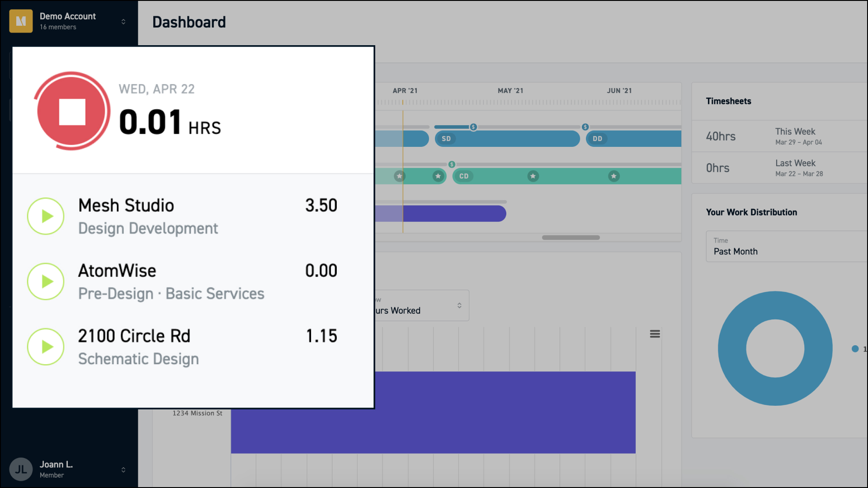Click the 0.00 hours value for AtomWise
Screen dimensions: 868x488
click(x=321, y=271)
